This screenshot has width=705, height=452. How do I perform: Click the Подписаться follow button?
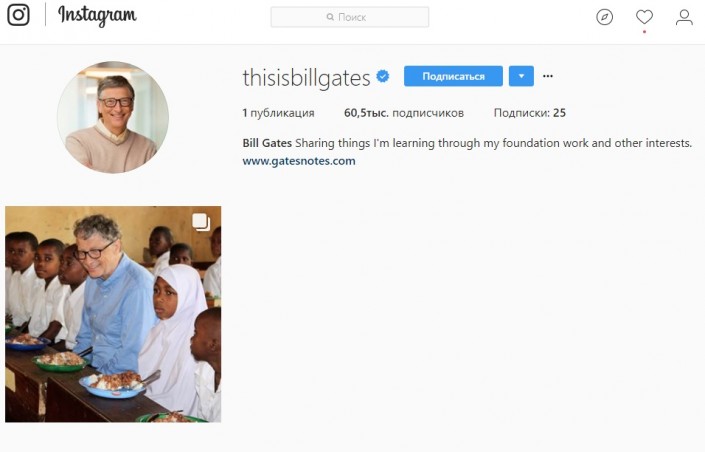[x=453, y=76]
